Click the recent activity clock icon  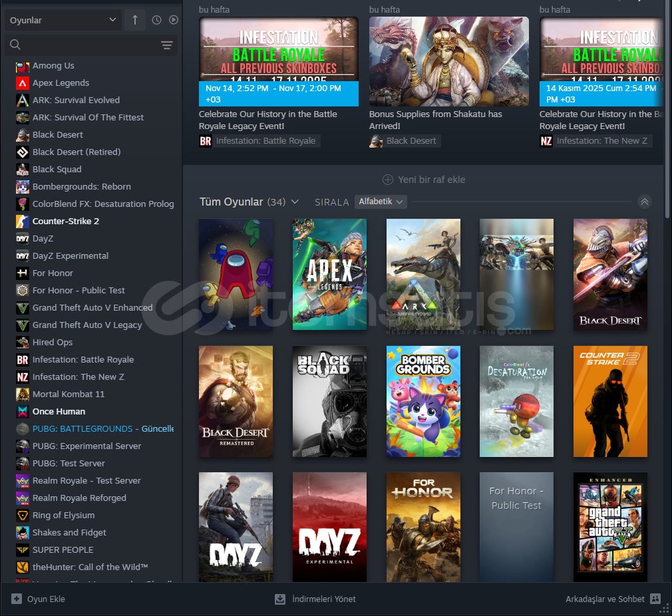click(x=156, y=20)
